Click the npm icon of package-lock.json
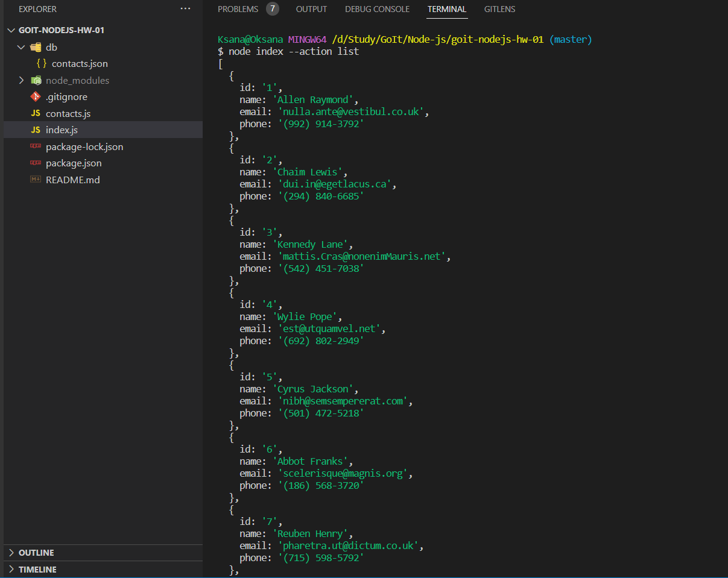This screenshot has height=578, width=728. coord(35,146)
